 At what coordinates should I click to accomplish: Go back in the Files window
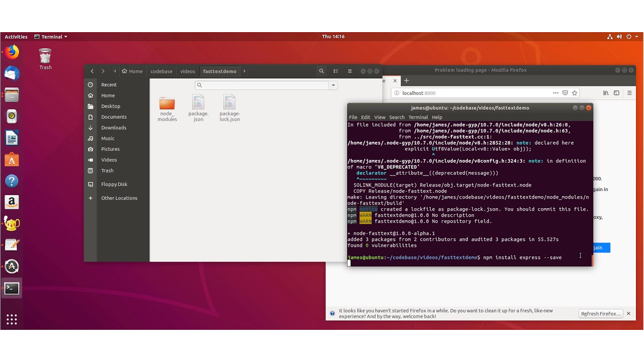pos(92,71)
